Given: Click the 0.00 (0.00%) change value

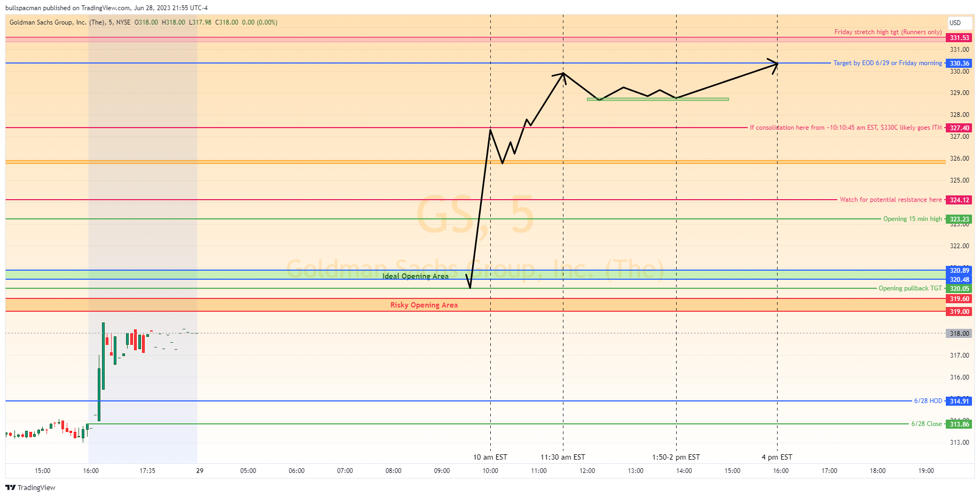Looking at the screenshot, I should tap(260, 22).
